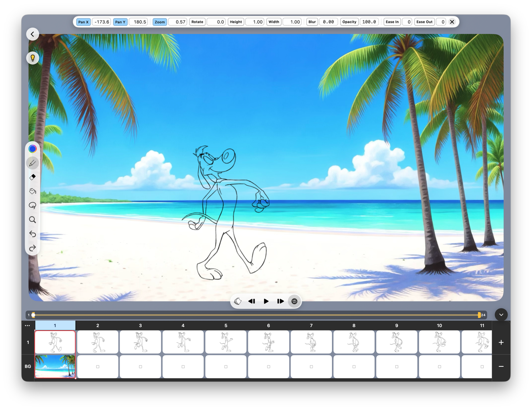Viewport: 532px width, 410px height.
Task: Click playback range start handle
Action: point(33,315)
